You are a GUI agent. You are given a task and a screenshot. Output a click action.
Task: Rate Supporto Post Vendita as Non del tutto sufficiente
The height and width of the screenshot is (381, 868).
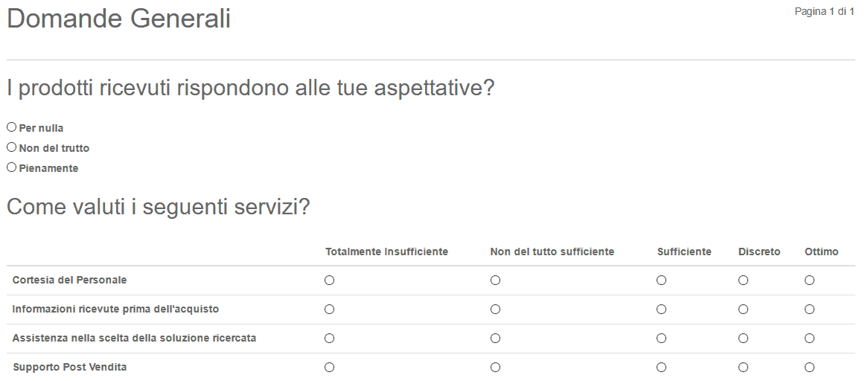[x=496, y=367]
